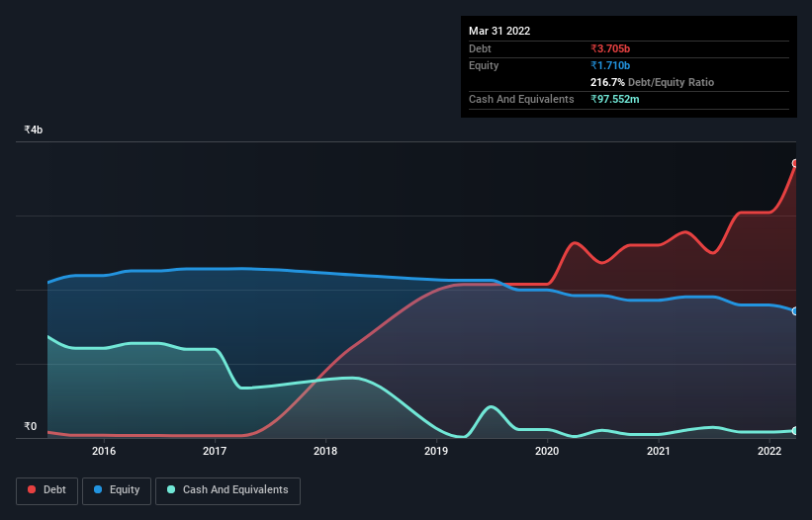Click the blue Equity endpoint marker
Image resolution: width=812 pixels, height=520 pixels.
(x=795, y=311)
